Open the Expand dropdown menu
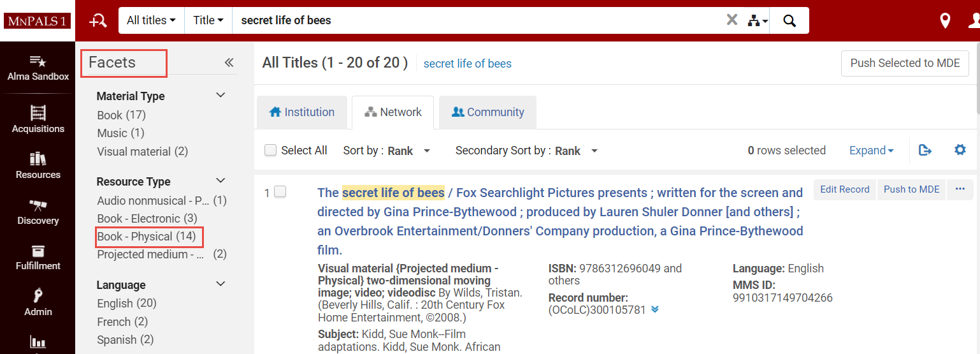 (871, 151)
